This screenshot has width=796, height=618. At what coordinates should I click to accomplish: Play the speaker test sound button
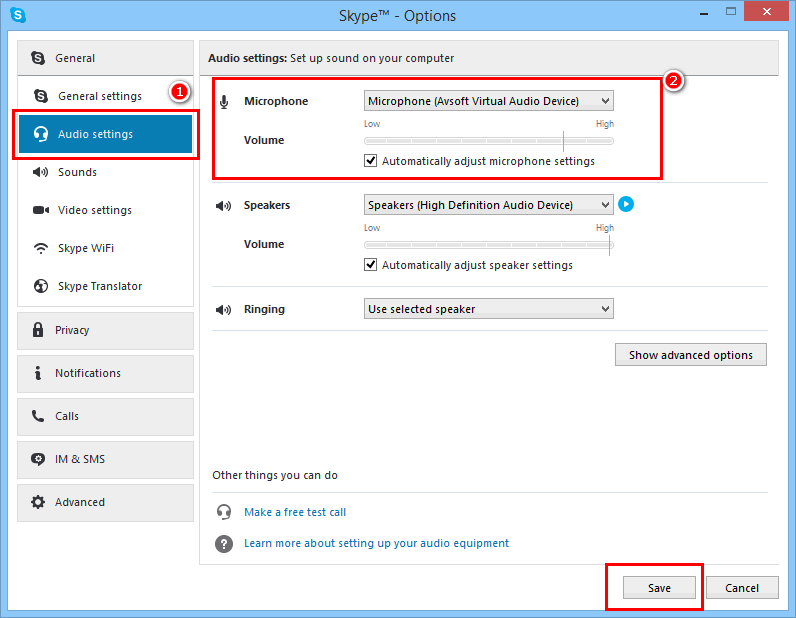click(x=626, y=204)
